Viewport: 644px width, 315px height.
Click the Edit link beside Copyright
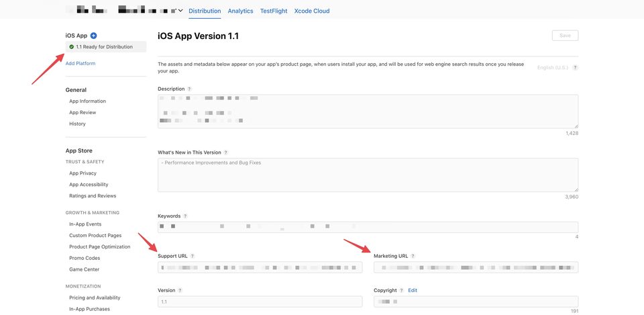[x=413, y=290]
